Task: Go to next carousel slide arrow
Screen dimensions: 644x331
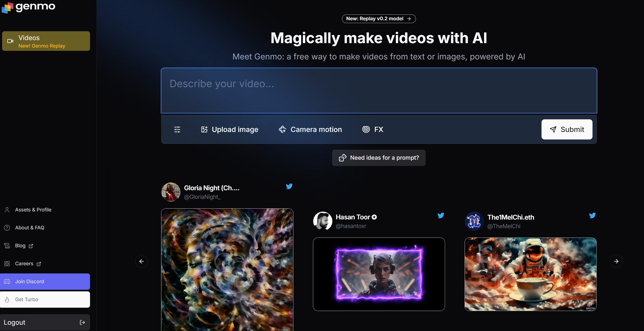Action: tap(616, 261)
